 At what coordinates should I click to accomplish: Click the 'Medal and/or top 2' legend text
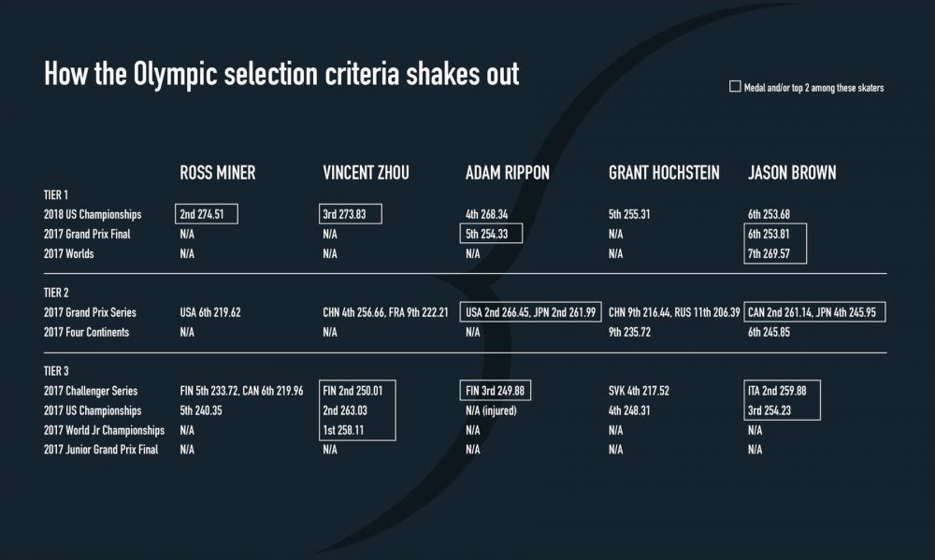(813, 88)
